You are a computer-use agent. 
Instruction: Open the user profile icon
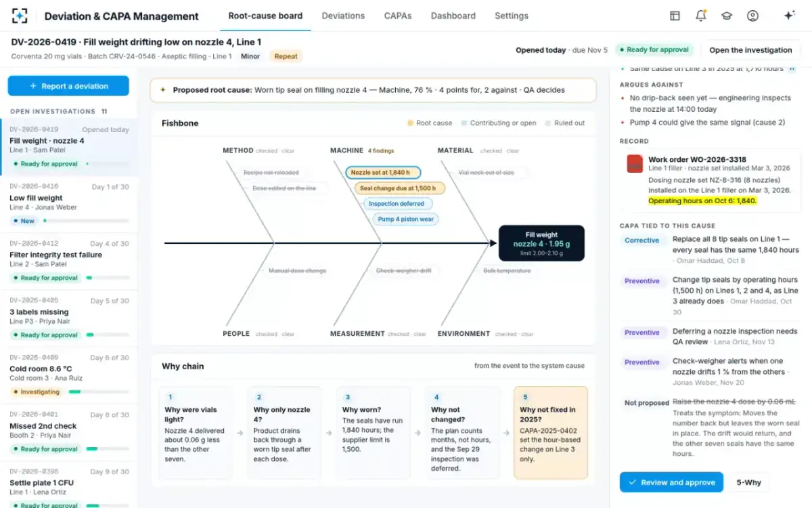[752, 16]
